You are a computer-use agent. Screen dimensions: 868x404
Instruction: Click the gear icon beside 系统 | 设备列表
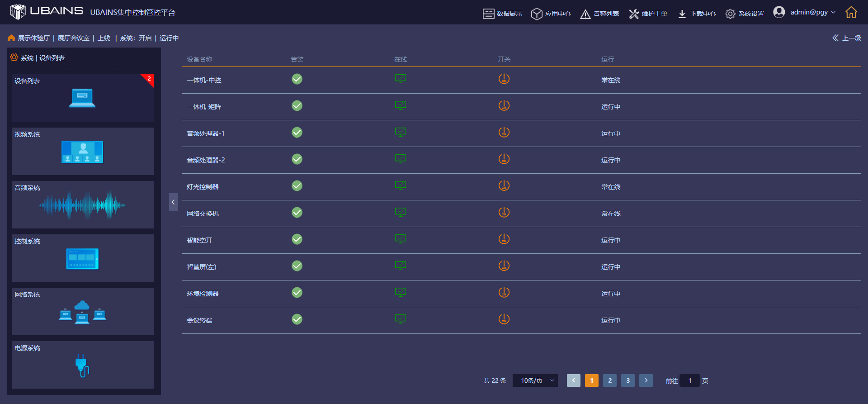pos(14,57)
